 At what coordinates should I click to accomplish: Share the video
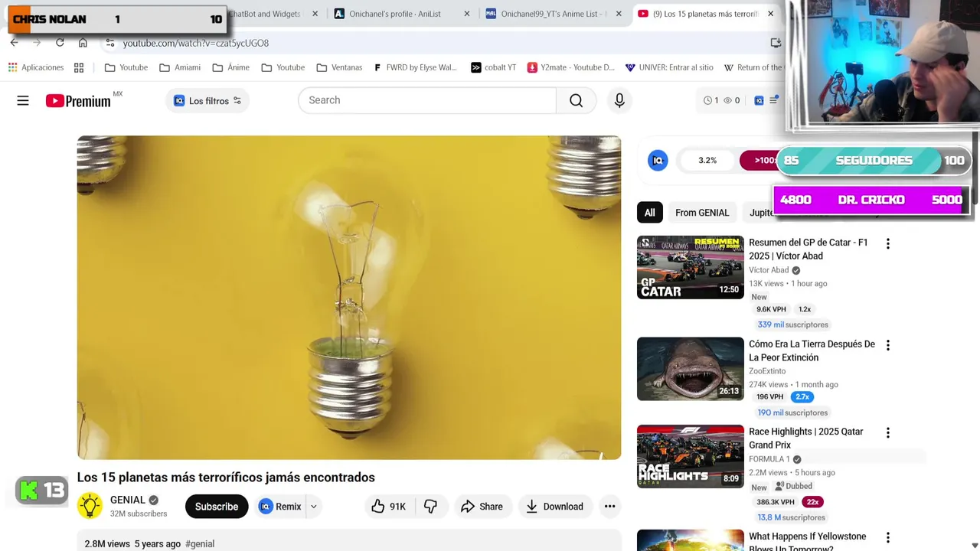[482, 507]
